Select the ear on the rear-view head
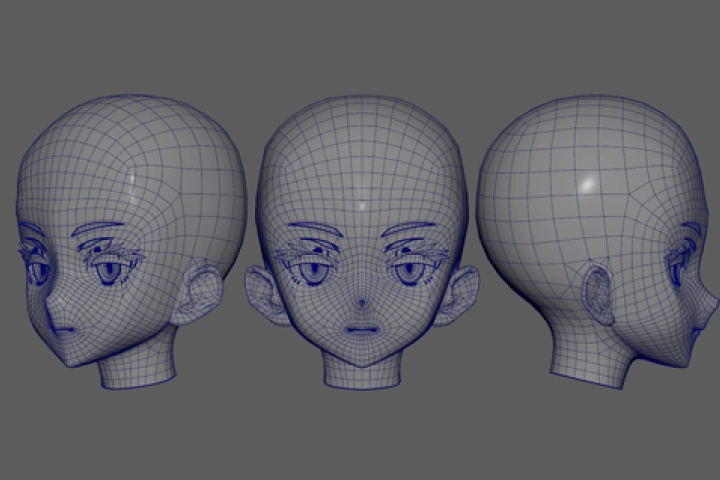Viewport: 720px width, 480px height. click(x=597, y=293)
